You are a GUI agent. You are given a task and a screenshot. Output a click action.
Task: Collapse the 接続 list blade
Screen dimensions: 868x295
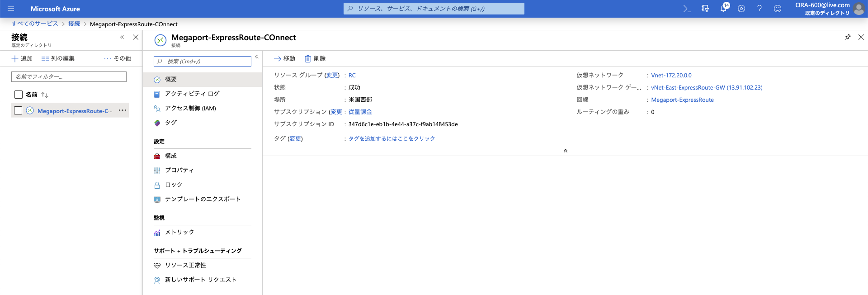point(122,37)
